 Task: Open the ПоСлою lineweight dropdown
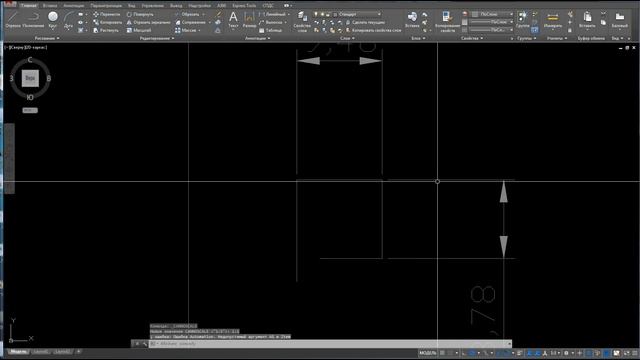(492, 22)
